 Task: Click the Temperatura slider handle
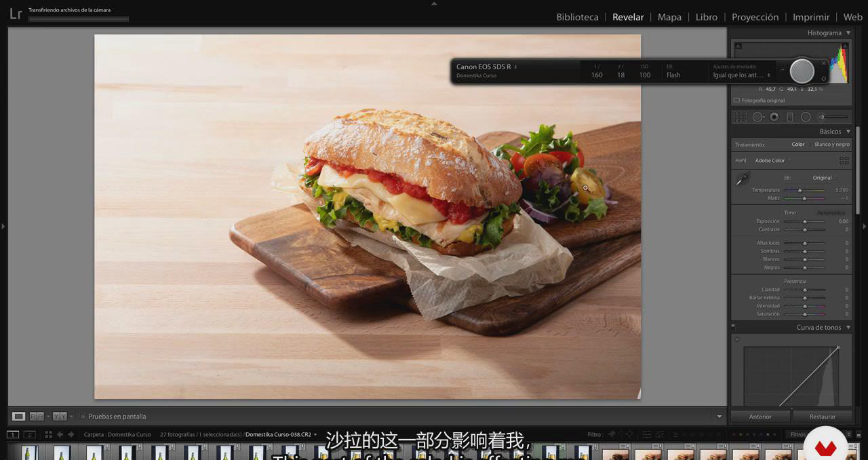click(800, 190)
